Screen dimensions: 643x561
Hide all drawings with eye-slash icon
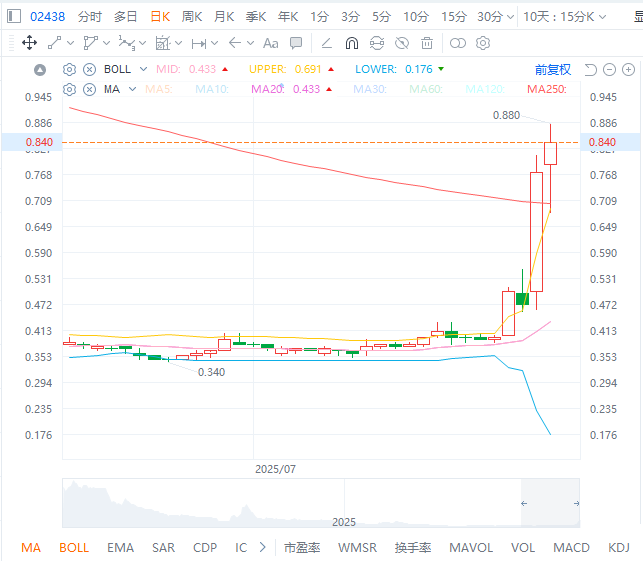coord(402,43)
